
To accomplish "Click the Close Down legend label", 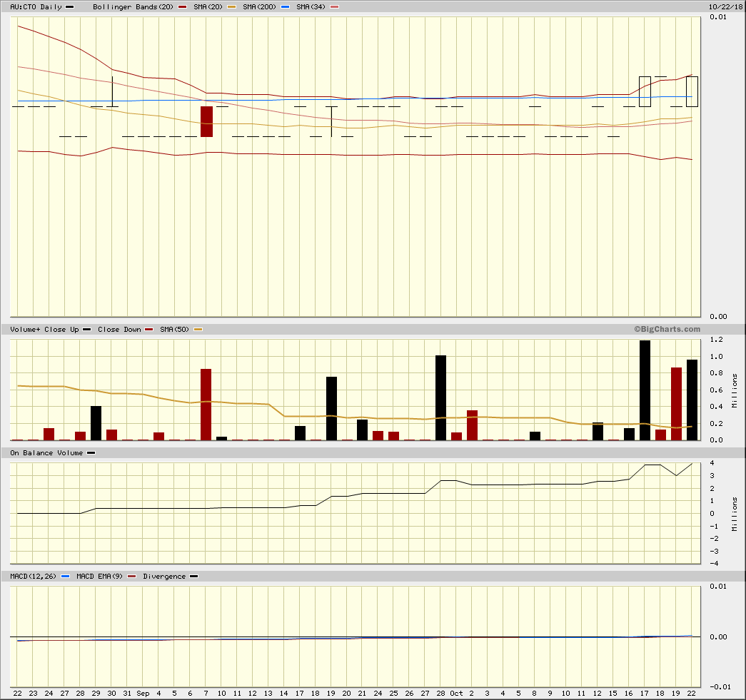I will tap(119, 330).
